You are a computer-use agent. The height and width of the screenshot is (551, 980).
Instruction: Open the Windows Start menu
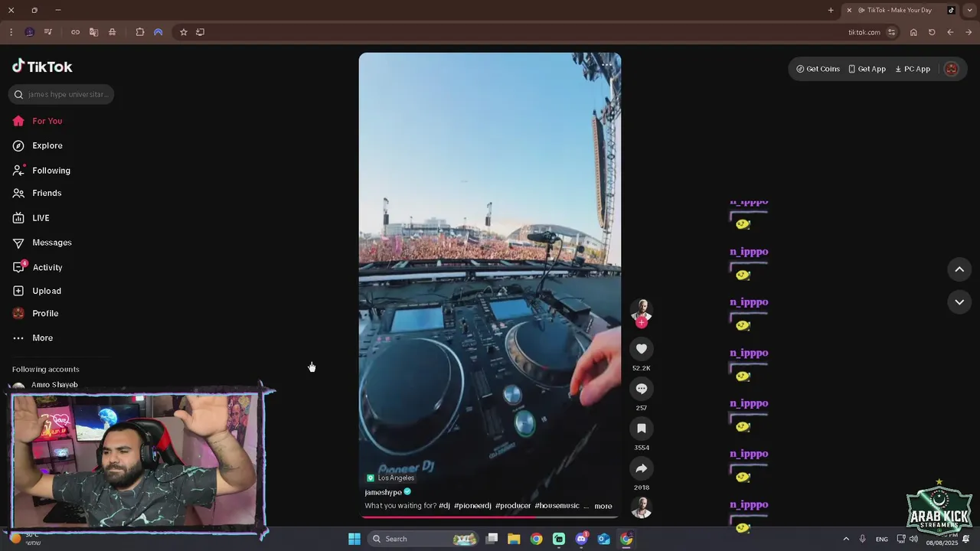(354, 539)
